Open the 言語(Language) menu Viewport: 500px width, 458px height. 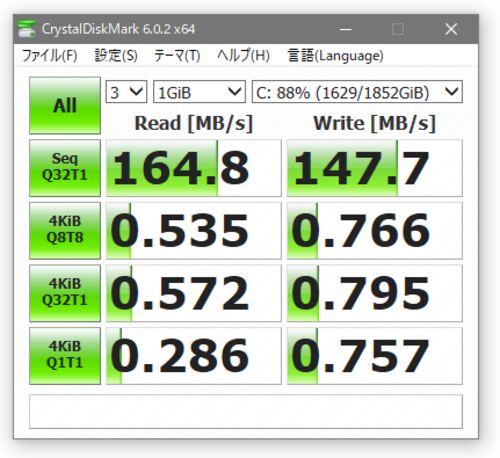[335, 55]
